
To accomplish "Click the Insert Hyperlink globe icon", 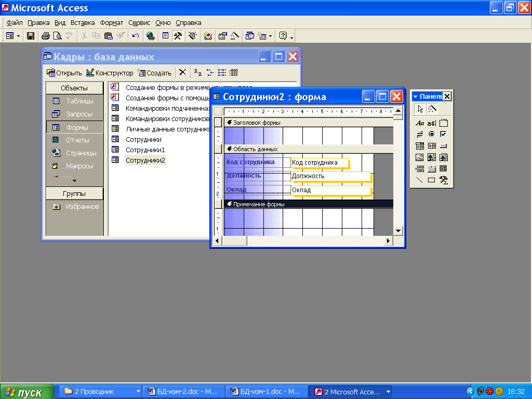I will 151,36.
